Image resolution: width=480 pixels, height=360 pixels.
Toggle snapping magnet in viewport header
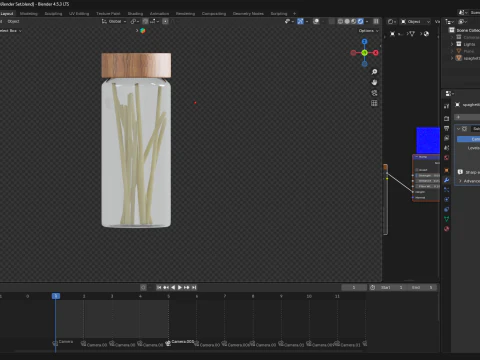pyautogui.click(x=145, y=21)
